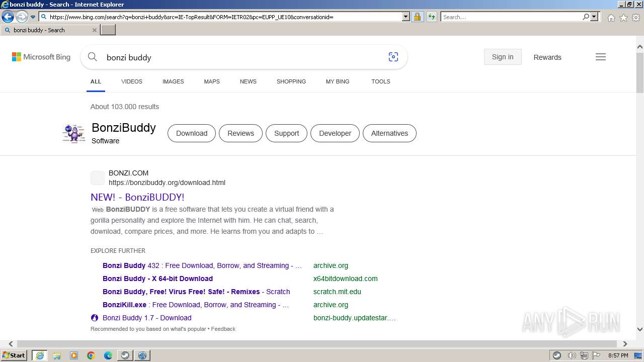
Task: Click the volume speaker tray icon
Action: click(x=572, y=355)
